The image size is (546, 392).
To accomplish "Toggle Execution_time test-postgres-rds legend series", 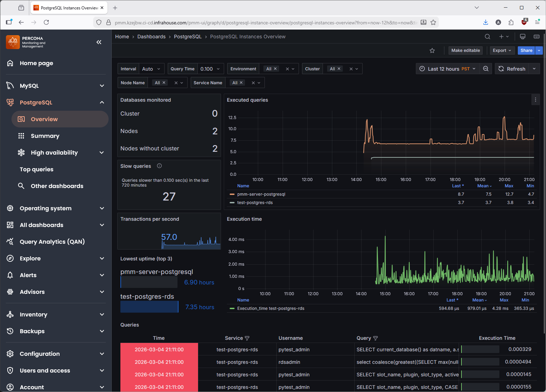I will (x=270, y=308).
